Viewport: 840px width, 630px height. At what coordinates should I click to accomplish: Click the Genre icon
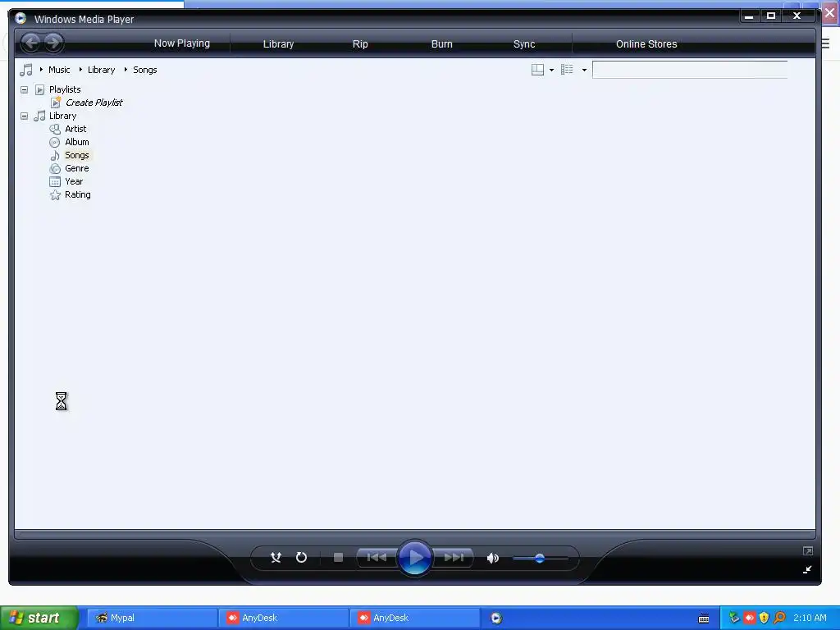click(55, 169)
